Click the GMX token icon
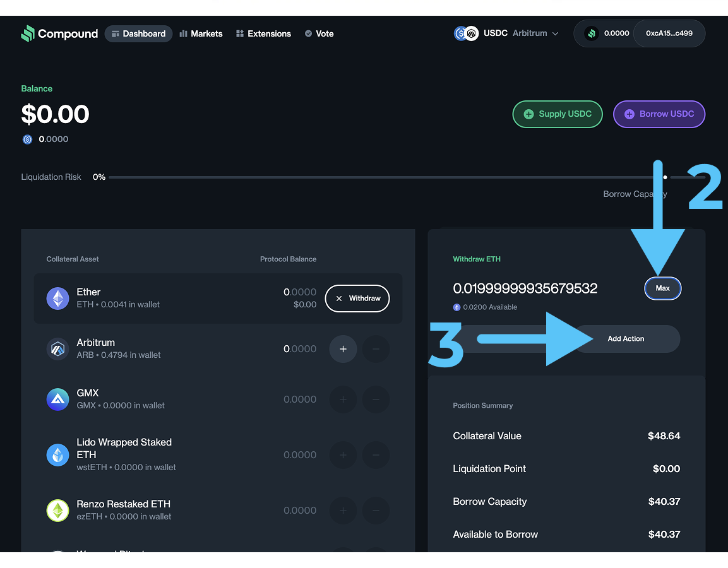Screen dimensions: 728x568 click(57, 399)
